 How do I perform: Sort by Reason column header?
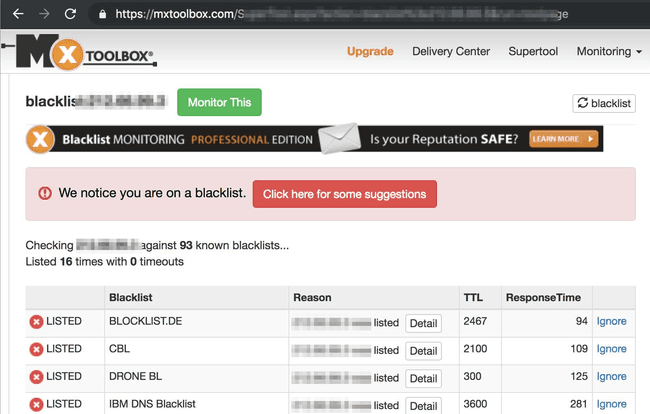(x=312, y=298)
